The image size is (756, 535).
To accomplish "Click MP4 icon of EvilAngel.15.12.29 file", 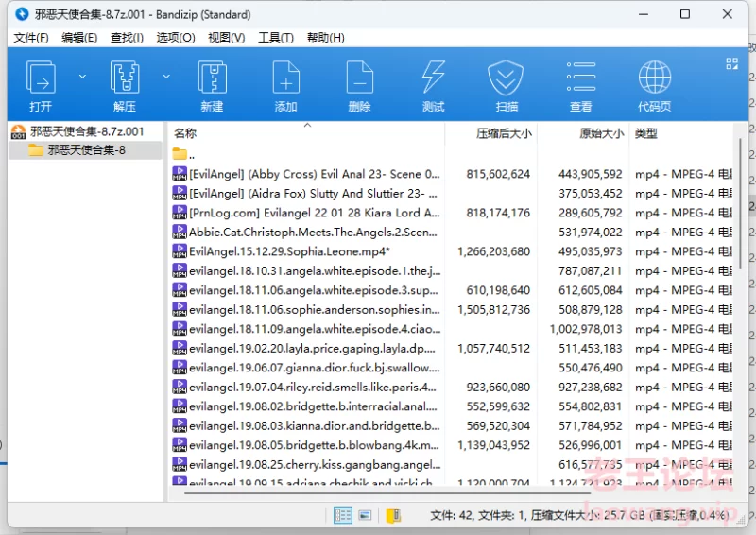I will (180, 250).
